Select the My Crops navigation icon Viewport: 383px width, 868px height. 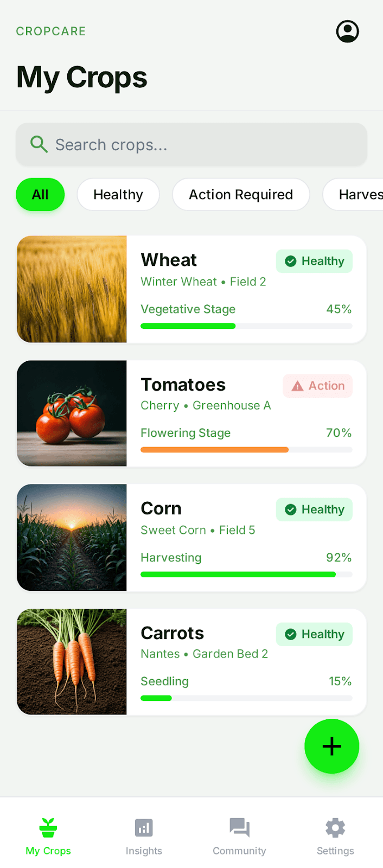pyautogui.click(x=48, y=826)
